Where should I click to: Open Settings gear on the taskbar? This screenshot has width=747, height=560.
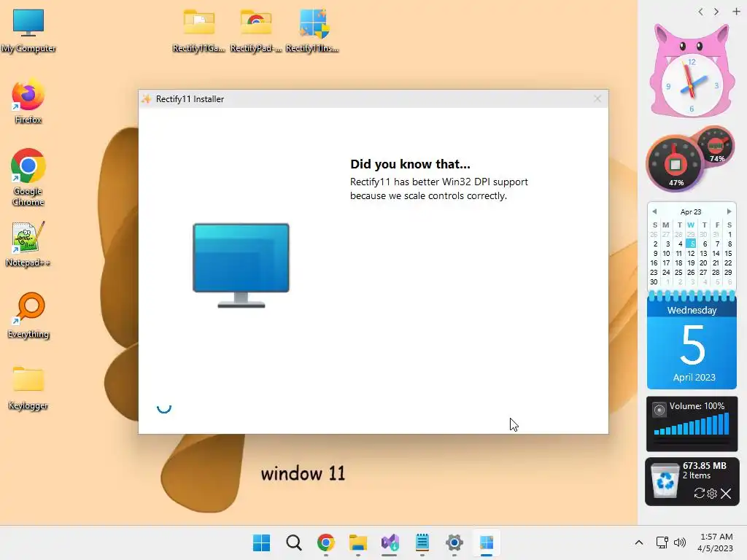(454, 542)
